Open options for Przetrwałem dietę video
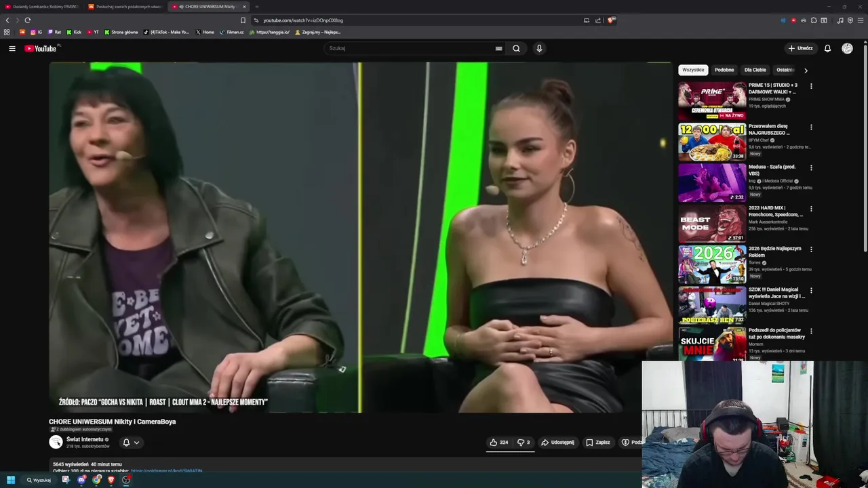 [x=811, y=127]
